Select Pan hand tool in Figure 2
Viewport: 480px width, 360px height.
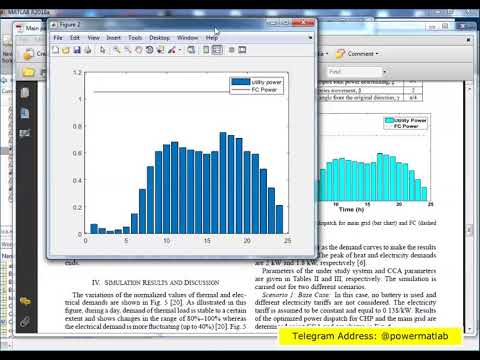[139, 50]
